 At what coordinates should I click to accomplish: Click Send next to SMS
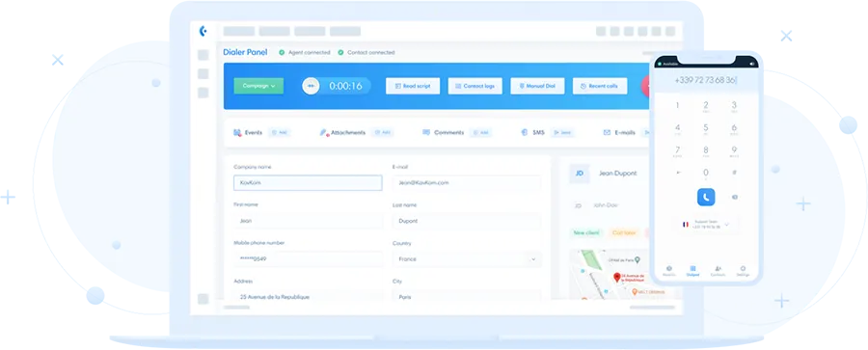click(562, 133)
